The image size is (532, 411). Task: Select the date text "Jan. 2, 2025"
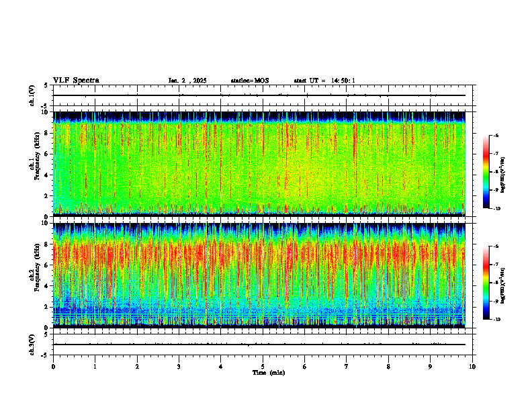[x=187, y=81]
